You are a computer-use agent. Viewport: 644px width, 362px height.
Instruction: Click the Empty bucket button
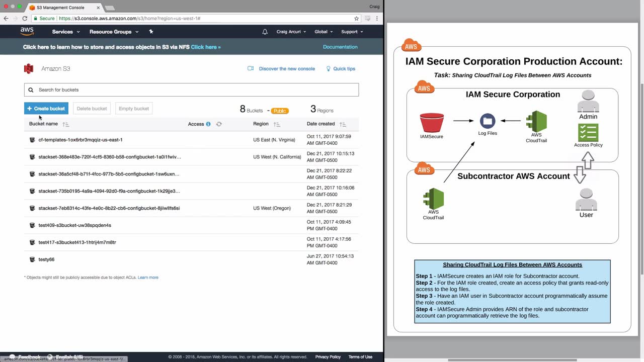tap(134, 109)
